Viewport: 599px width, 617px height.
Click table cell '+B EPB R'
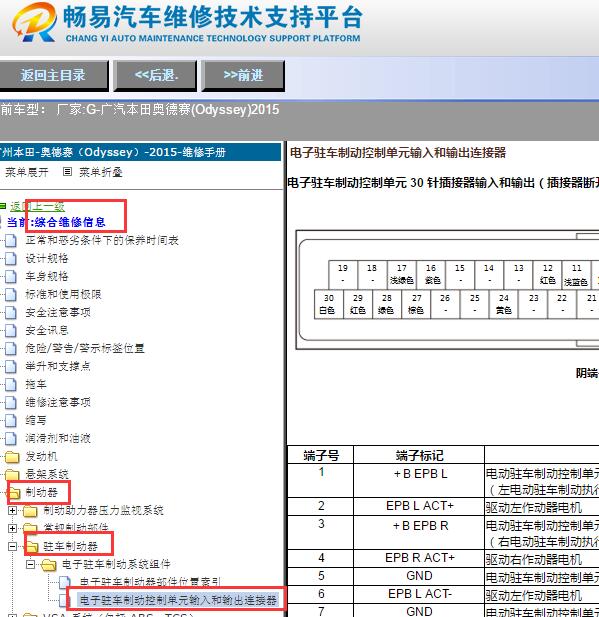coord(420,532)
